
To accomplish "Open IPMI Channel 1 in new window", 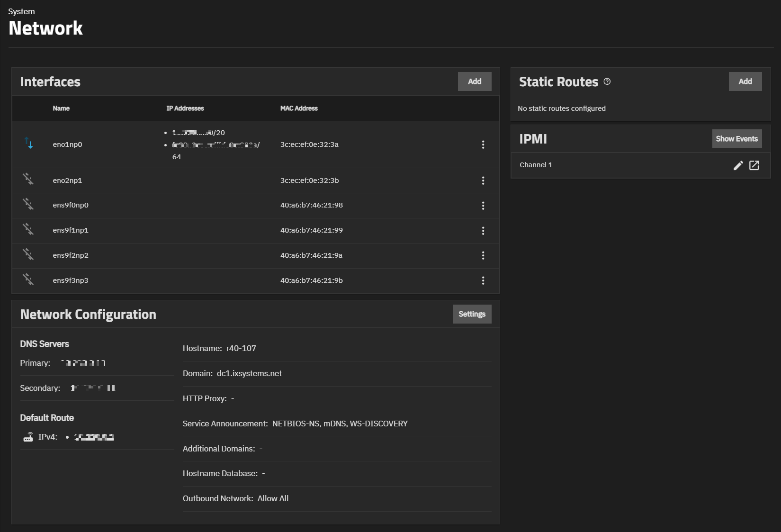I will click(754, 165).
